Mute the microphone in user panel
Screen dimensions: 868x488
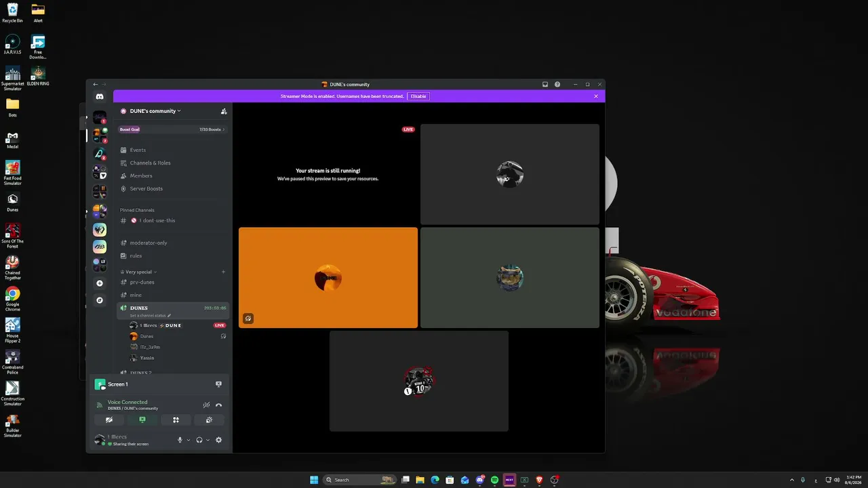pos(180,440)
